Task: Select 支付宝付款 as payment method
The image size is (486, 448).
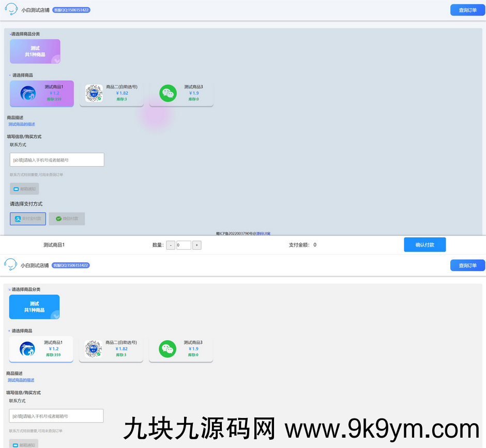Action: pos(27,218)
